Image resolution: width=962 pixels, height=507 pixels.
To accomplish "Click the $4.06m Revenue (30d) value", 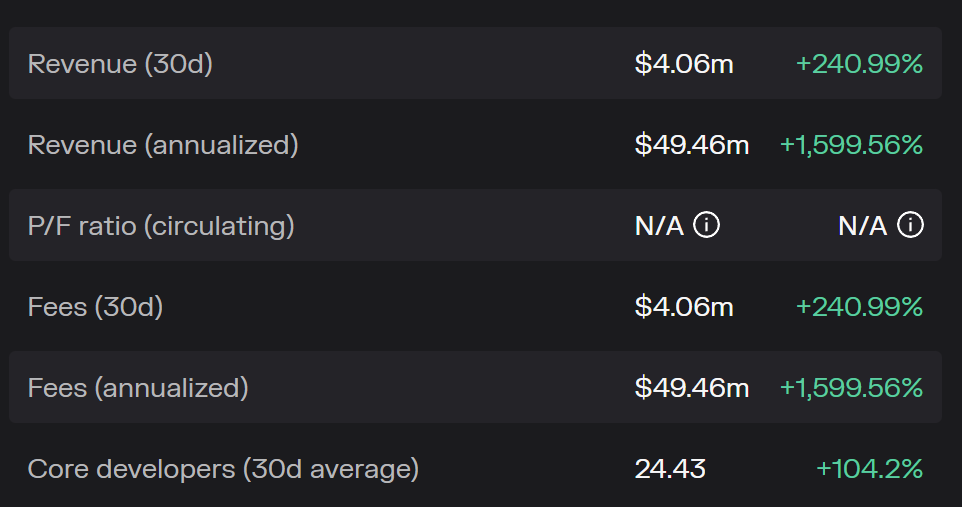I will coord(684,64).
